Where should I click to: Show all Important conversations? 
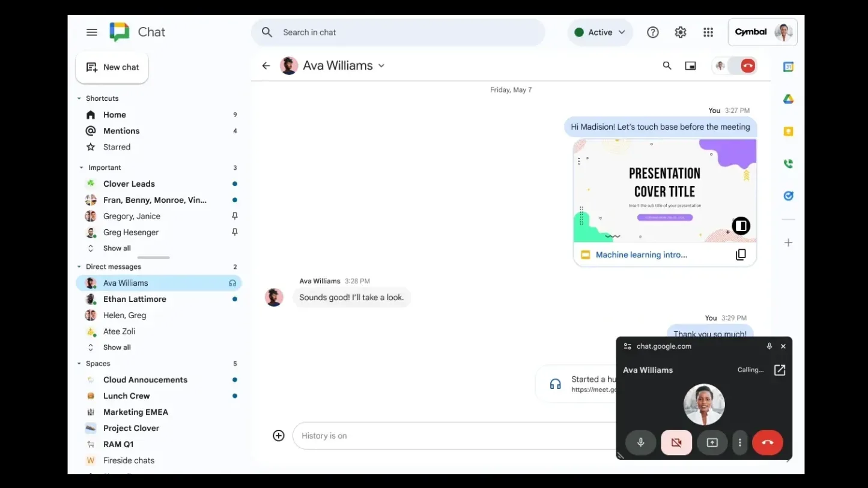[117, 249]
